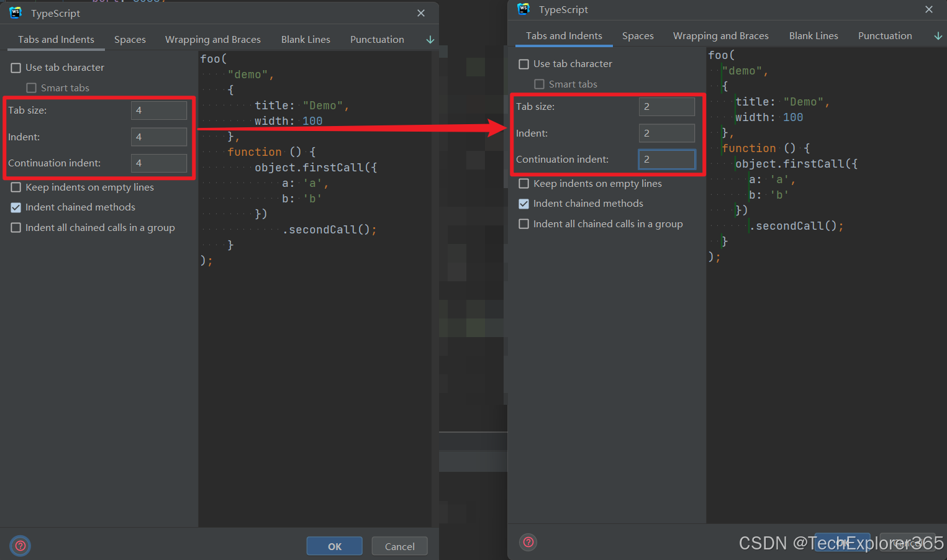Open Blank Lines tab in right dialog
Viewport: 947px width, 560px height.
pos(813,36)
